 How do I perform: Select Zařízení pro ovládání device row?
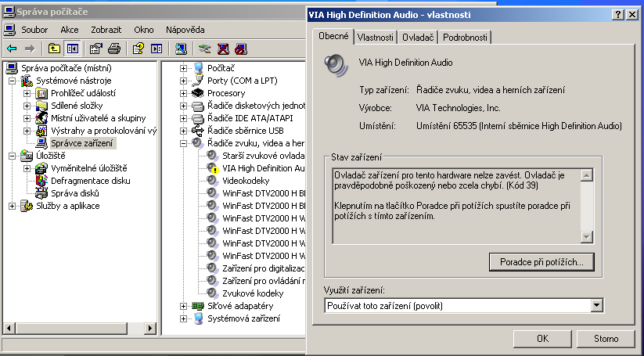(263, 281)
